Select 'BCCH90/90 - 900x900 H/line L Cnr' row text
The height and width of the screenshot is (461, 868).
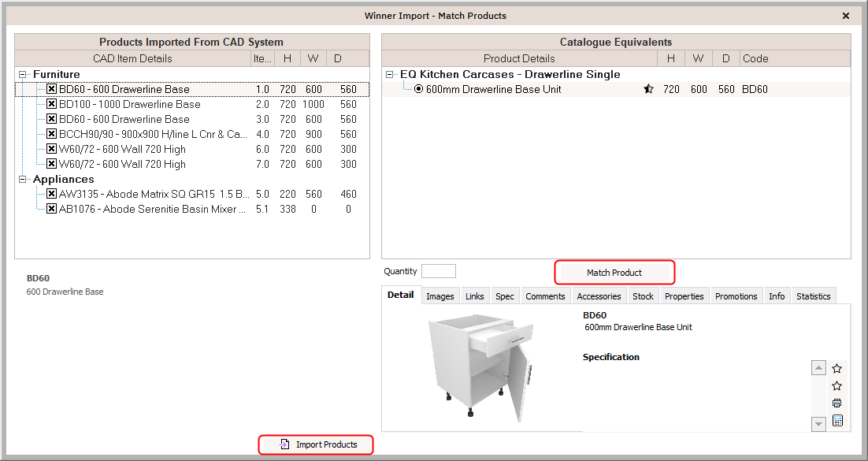(x=154, y=134)
